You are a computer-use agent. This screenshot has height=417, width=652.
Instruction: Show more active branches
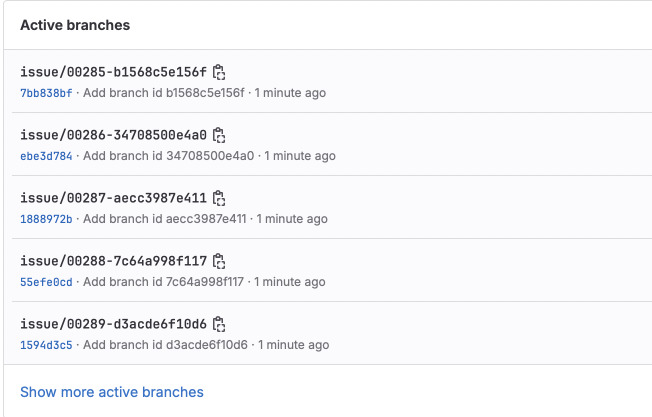[x=112, y=392]
